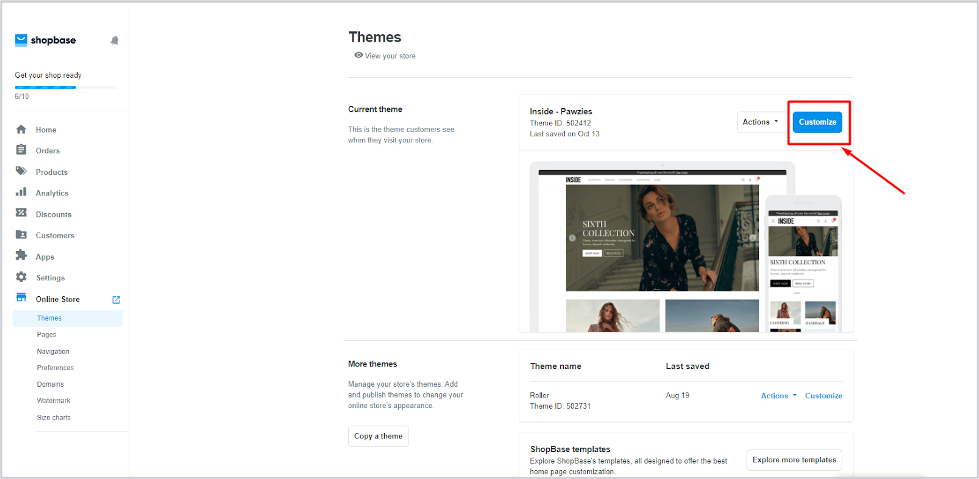Select the Watermark submenu item
This screenshot has width=979, height=479.
pos(53,400)
